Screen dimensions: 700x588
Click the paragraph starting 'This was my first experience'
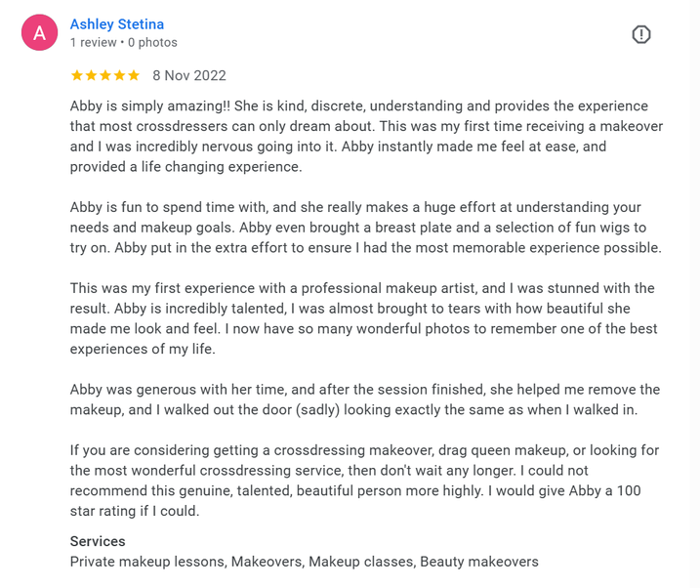click(x=363, y=318)
